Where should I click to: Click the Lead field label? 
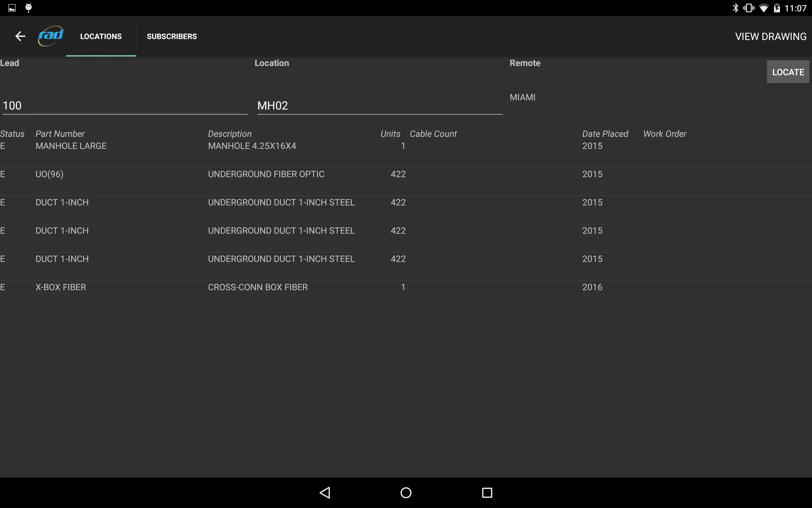tap(10, 63)
